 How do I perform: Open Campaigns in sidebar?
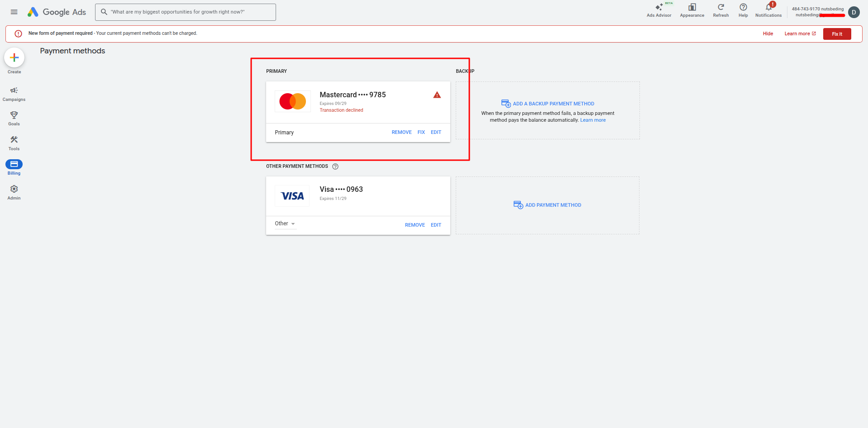[14, 94]
